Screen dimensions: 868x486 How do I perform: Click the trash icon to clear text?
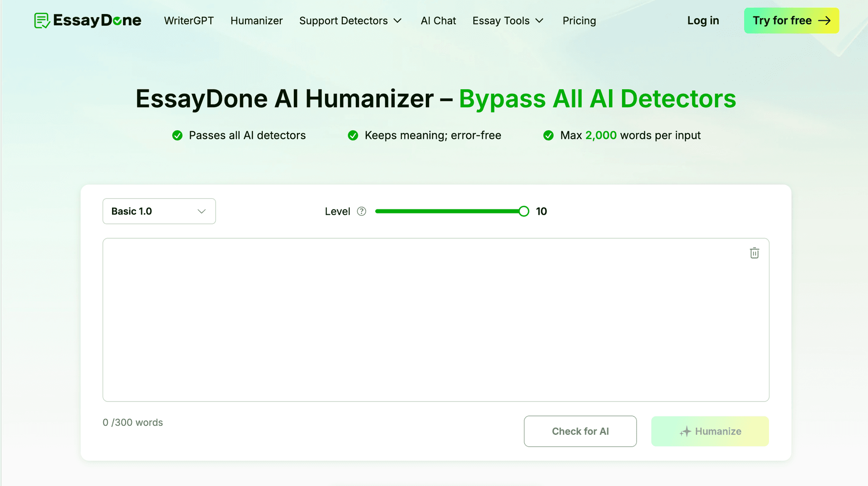tap(755, 253)
